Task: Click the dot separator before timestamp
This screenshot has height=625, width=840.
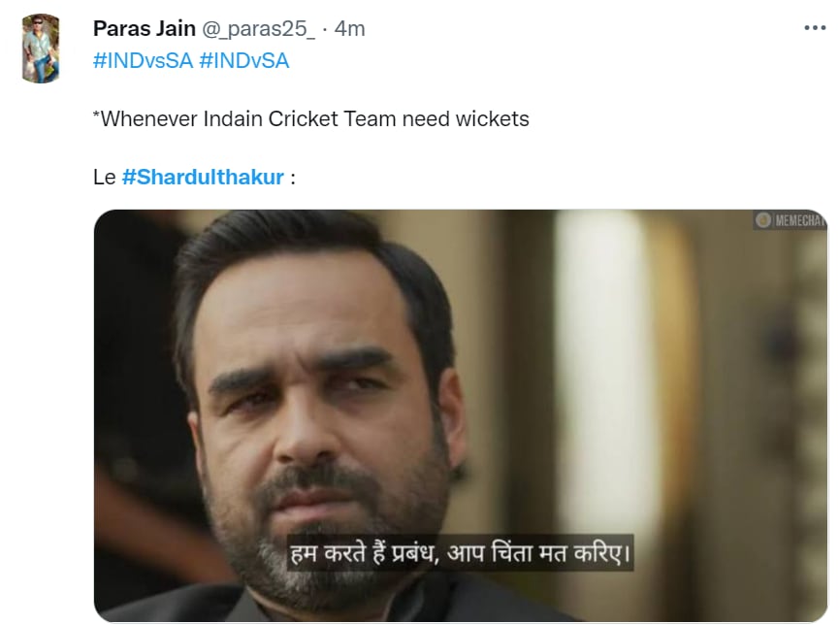Action: click(x=325, y=29)
